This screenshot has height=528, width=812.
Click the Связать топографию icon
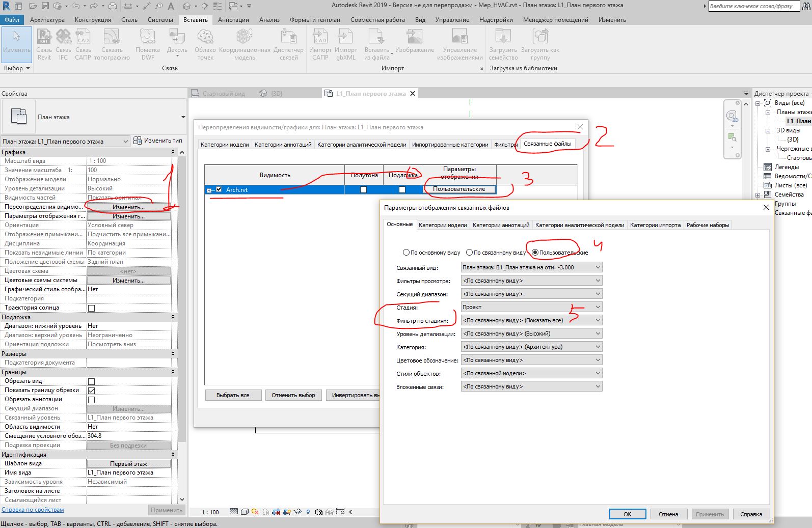coord(112,37)
